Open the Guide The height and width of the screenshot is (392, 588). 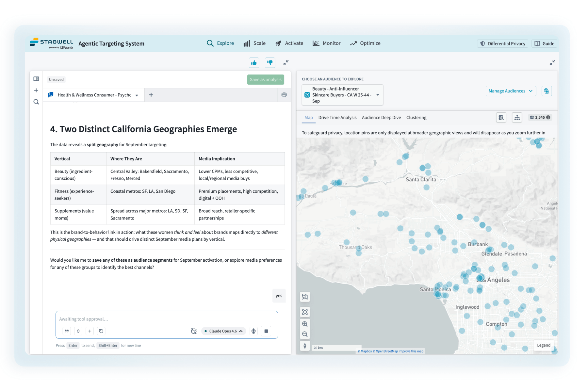[x=544, y=44]
